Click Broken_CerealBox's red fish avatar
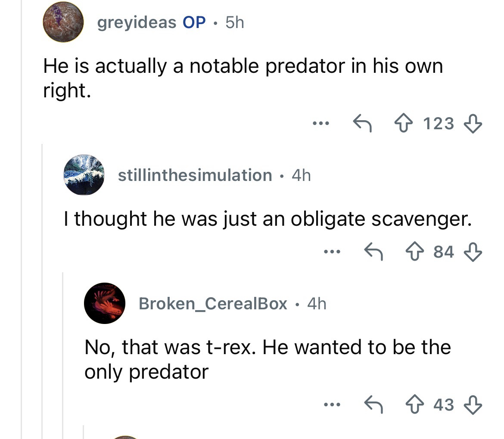This screenshot has width=504, height=439. [105, 303]
